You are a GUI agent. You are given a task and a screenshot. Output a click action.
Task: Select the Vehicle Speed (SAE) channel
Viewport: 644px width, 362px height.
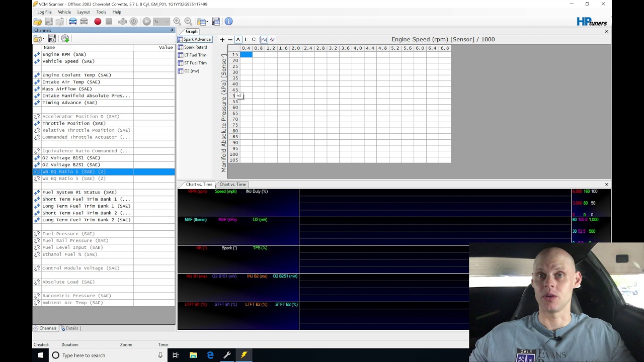point(104,61)
